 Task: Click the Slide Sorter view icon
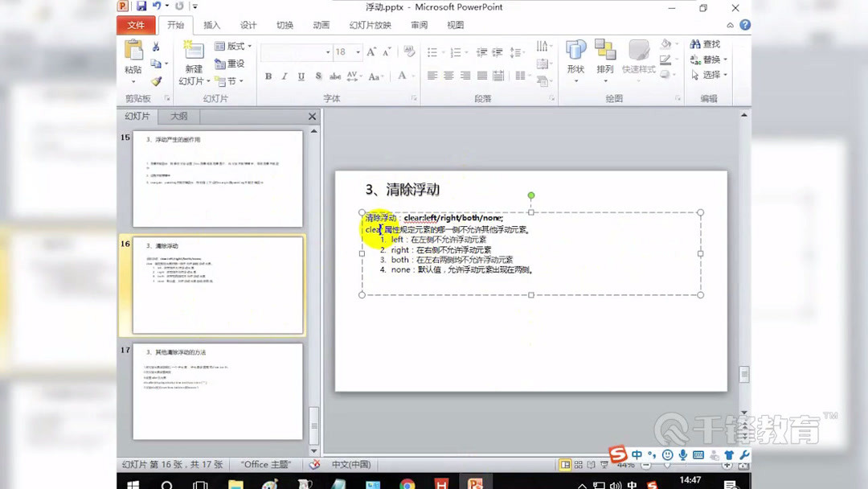coord(579,464)
